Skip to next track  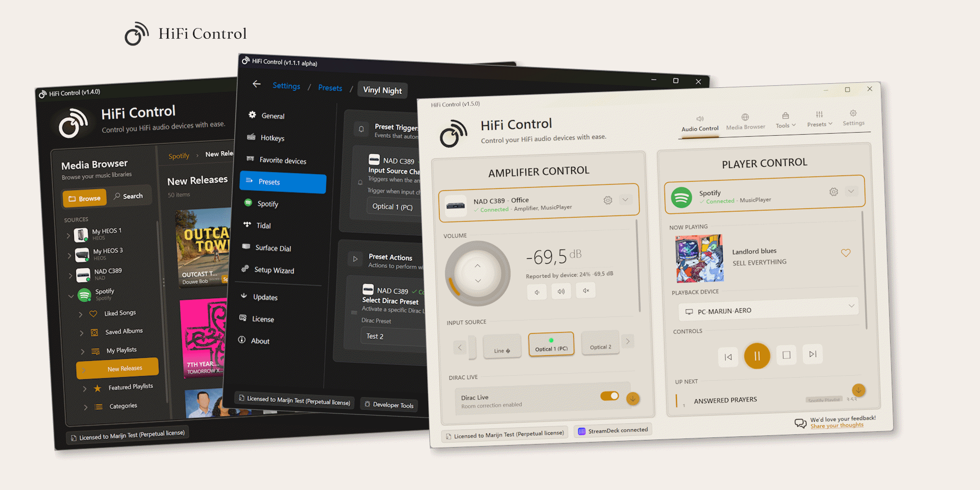[x=813, y=354]
